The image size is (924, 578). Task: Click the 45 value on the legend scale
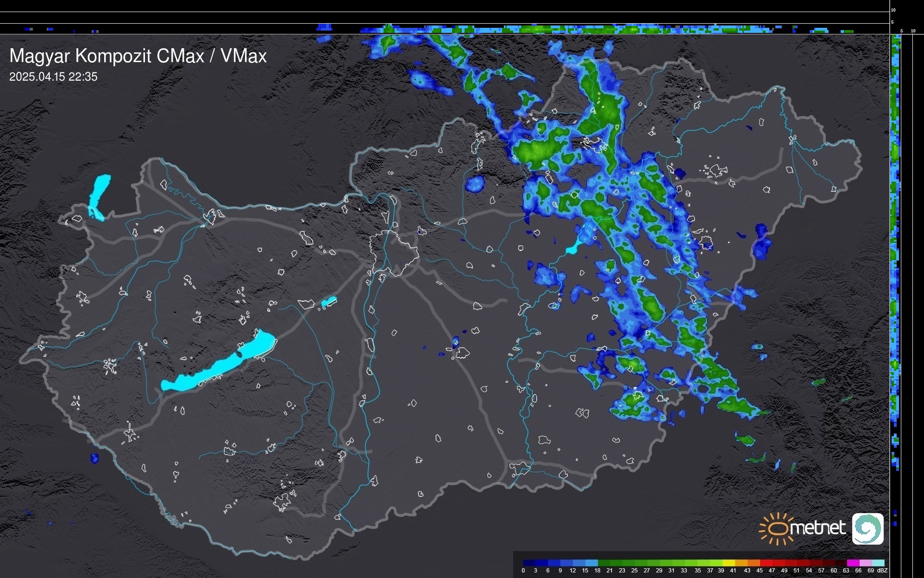coord(760,571)
